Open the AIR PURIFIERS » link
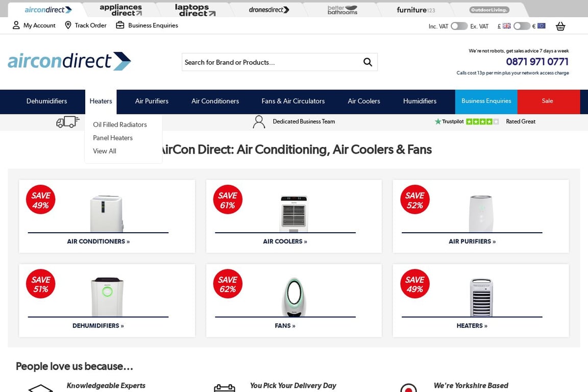Screen dimensions: 588x392 pos(472,241)
